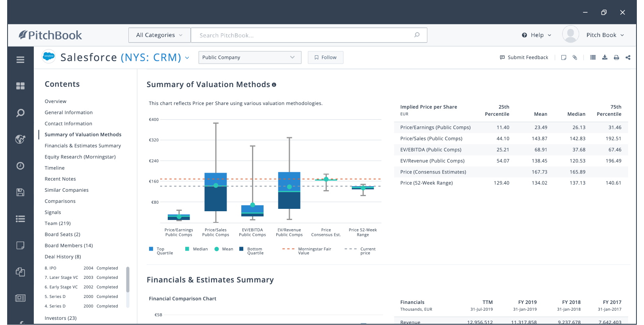Go to Contact Information in Contents

click(x=68, y=124)
